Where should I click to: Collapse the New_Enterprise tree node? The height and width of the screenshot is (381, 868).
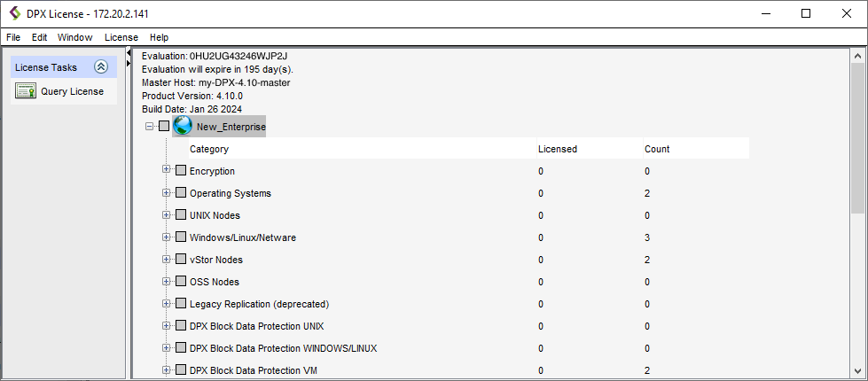[149, 127]
